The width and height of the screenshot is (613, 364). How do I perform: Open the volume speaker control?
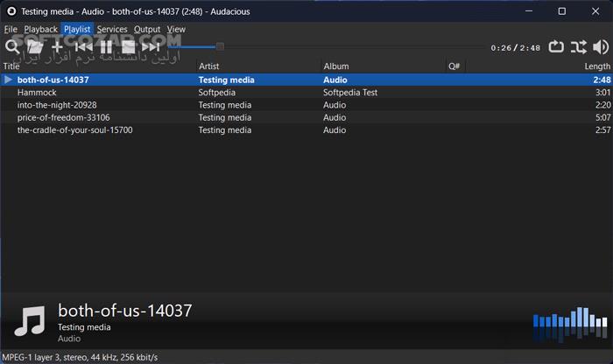coord(601,47)
